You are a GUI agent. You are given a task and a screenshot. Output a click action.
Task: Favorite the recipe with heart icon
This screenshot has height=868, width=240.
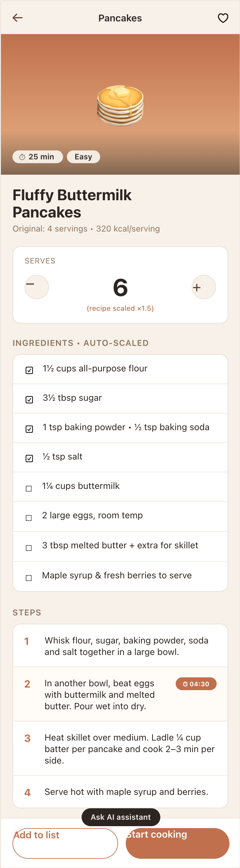tap(223, 18)
